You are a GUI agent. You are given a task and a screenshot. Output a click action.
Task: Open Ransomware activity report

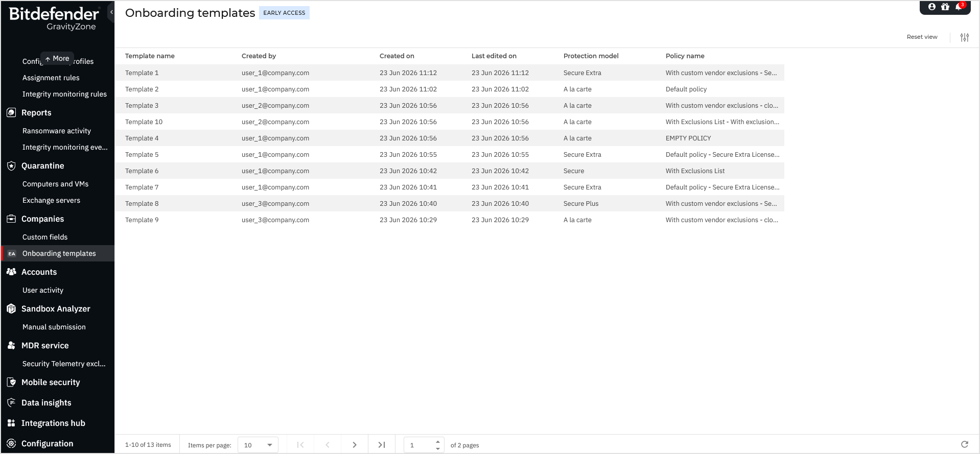[x=57, y=131]
